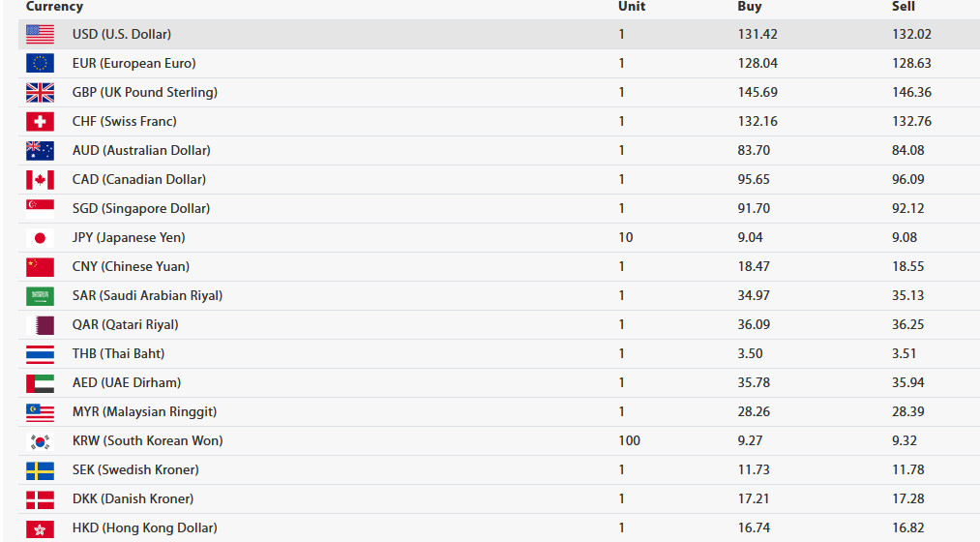Click the Buy column header

point(750,6)
